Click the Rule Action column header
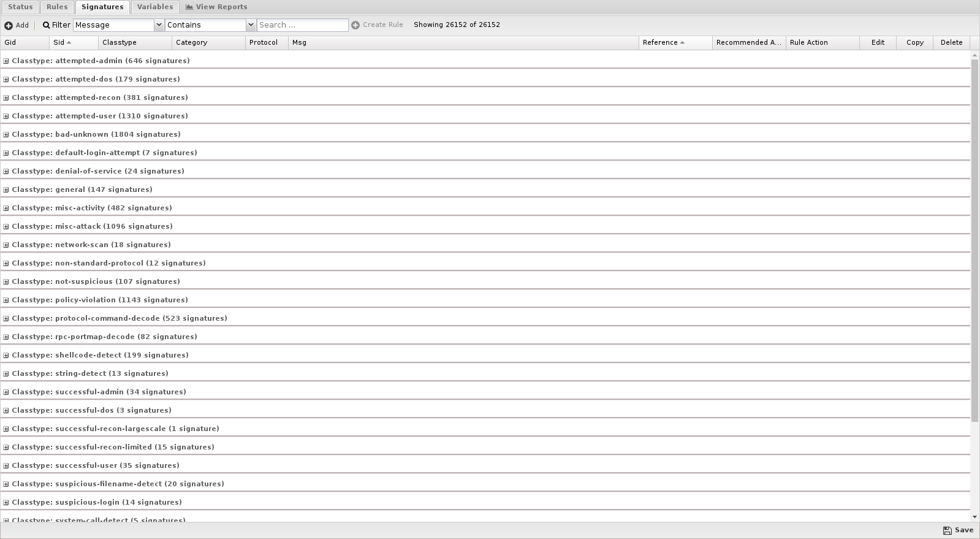Screen dimensions: 980x539 point(822,42)
